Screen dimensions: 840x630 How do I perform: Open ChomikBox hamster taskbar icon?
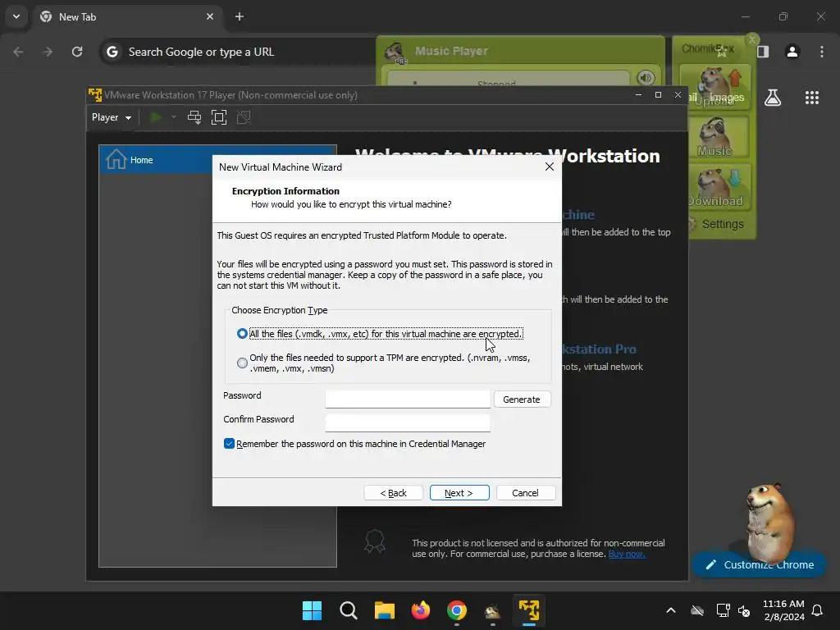[492, 610]
